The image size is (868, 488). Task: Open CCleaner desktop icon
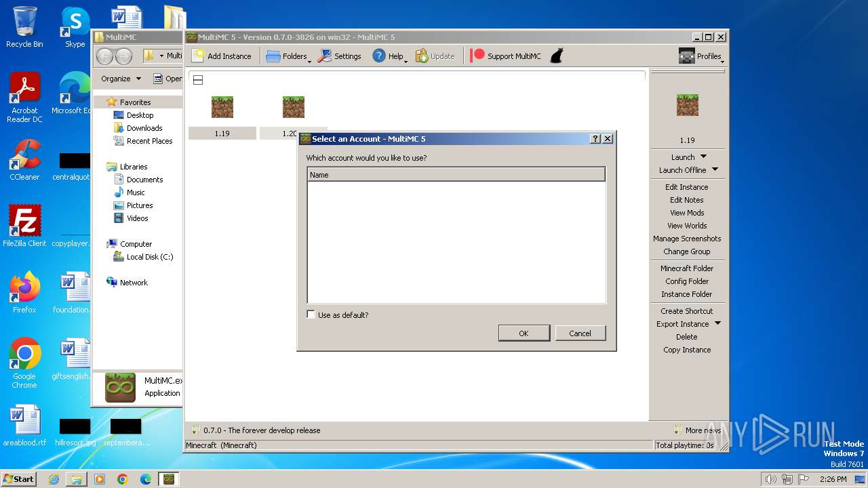[x=24, y=160]
